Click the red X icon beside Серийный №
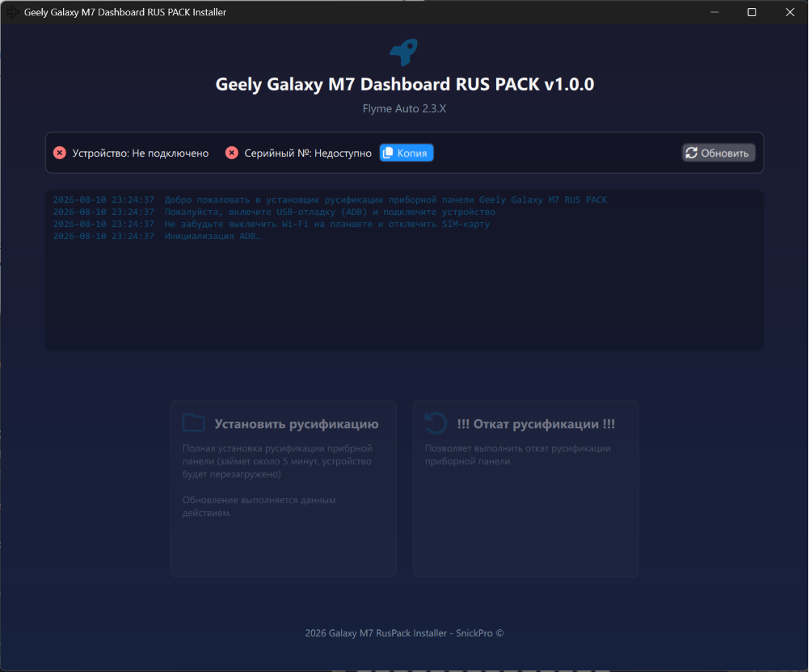Image resolution: width=809 pixels, height=672 pixels. [232, 153]
